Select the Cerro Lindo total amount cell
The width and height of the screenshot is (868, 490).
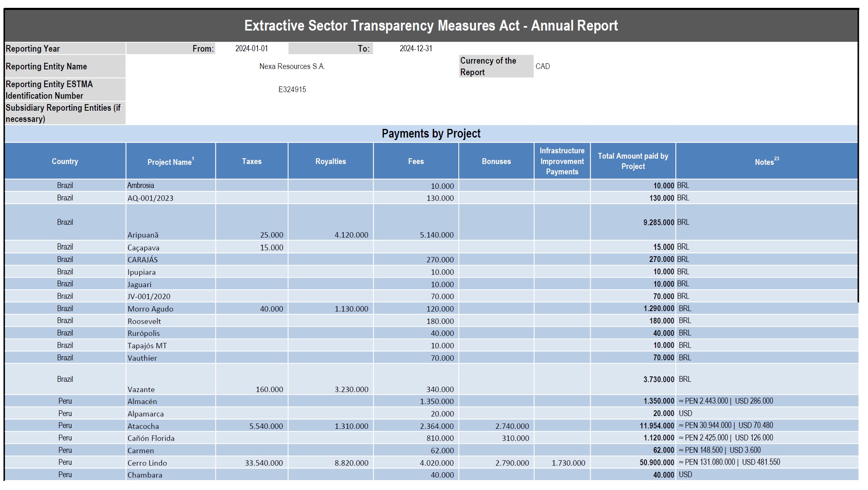(x=656, y=462)
